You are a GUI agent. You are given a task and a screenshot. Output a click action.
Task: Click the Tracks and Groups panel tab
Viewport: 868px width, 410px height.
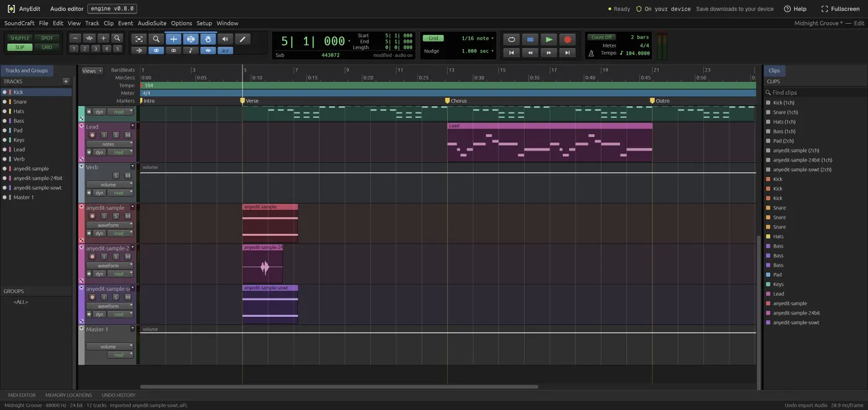(x=27, y=71)
